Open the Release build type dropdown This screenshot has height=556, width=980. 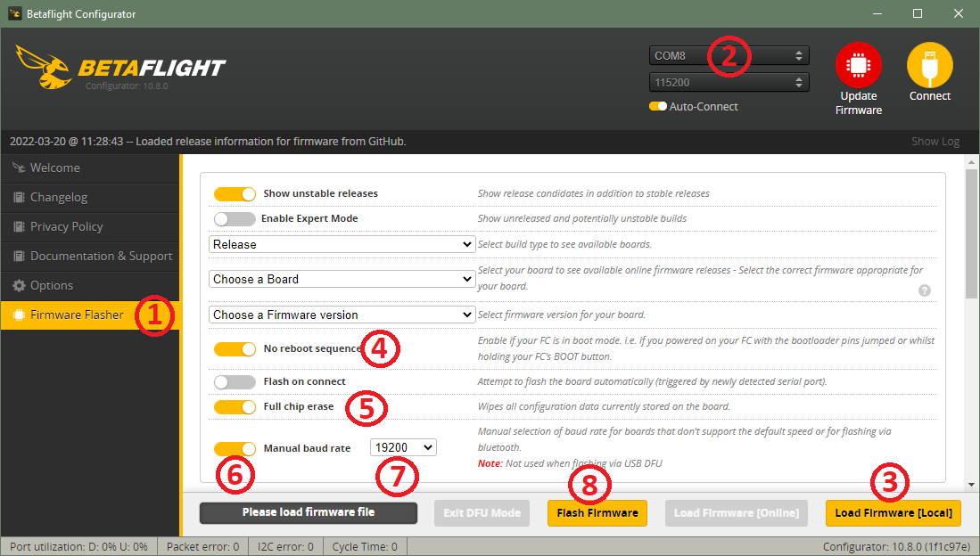pyautogui.click(x=342, y=244)
